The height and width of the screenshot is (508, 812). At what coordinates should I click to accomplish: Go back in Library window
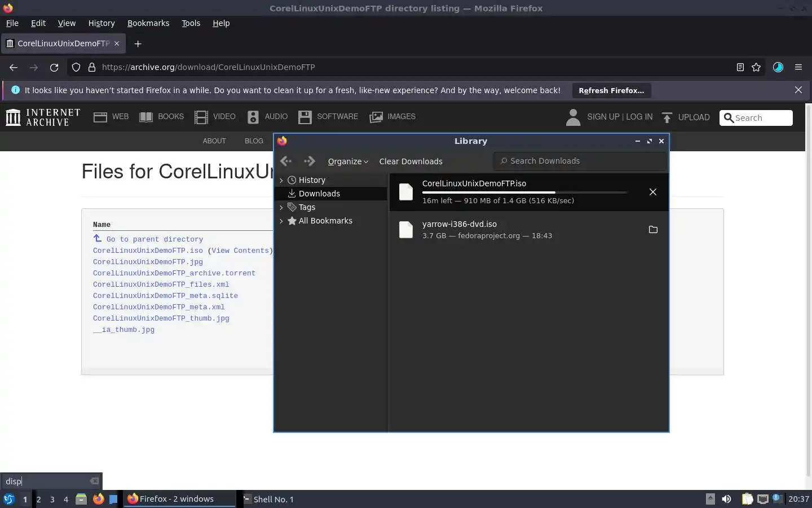click(x=286, y=161)
